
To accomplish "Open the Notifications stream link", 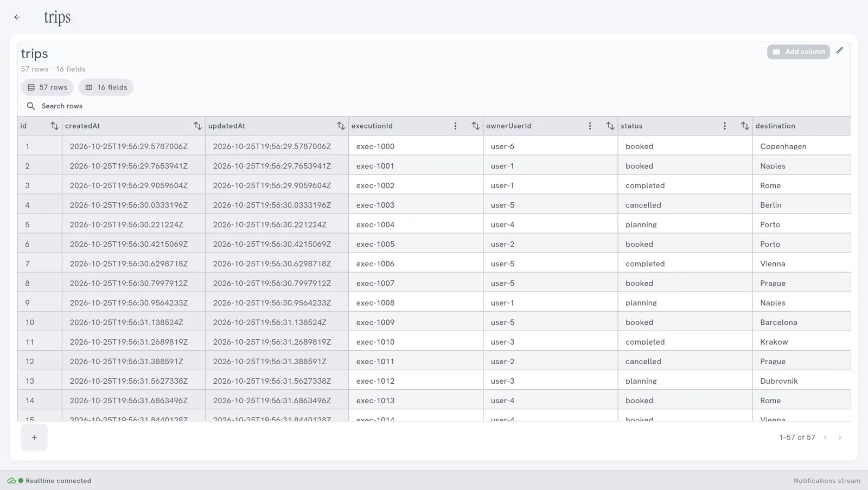I will coord(827,481).
